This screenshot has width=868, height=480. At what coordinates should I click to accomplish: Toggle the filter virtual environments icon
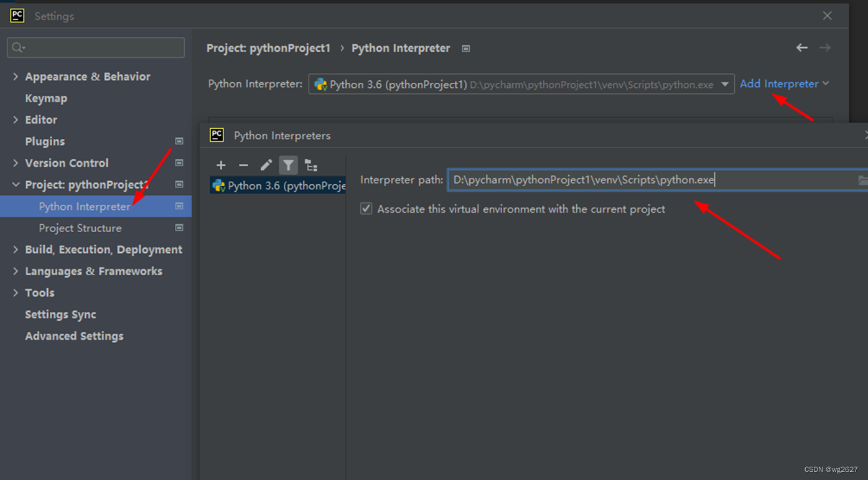click(288, 165)
